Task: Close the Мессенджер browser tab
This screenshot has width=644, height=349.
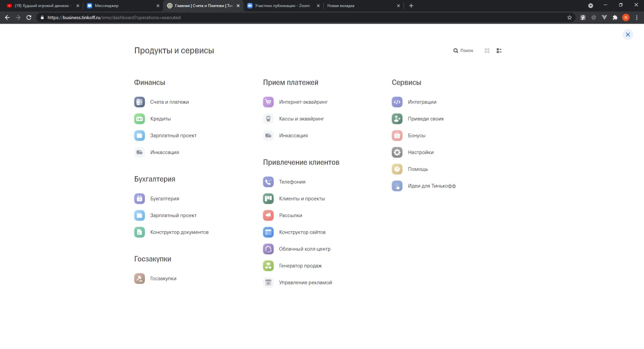Action: (157, 6)
